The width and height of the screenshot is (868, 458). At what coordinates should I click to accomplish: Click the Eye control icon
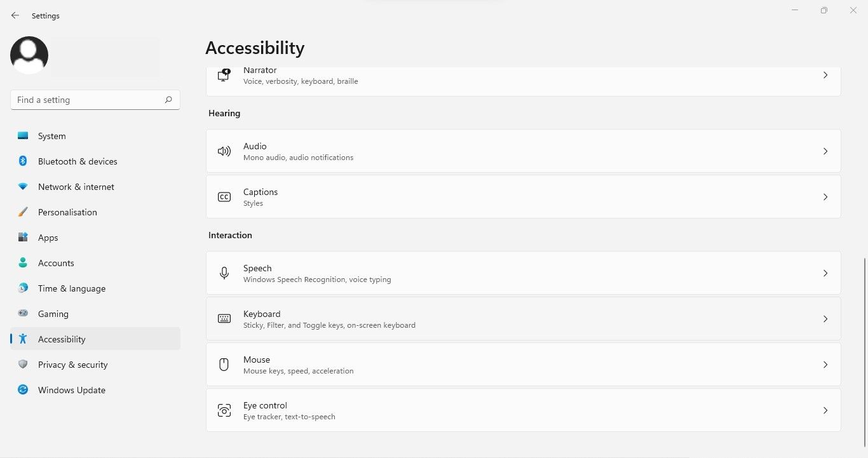[x=224, y=410]
